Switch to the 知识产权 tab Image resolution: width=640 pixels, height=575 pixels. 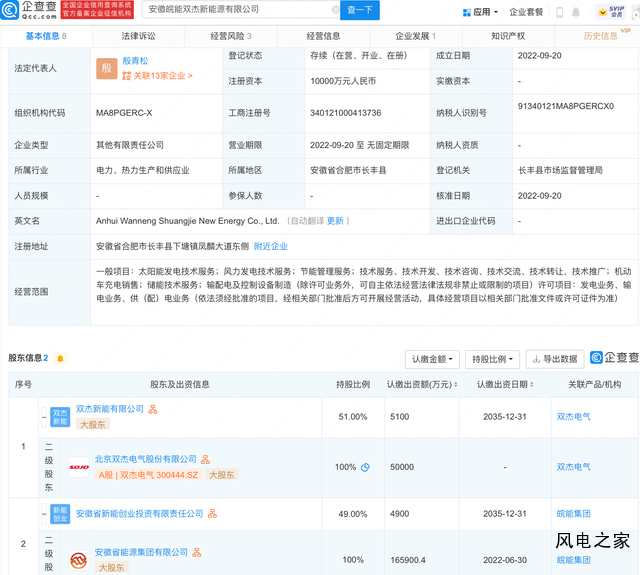point(508,36)
